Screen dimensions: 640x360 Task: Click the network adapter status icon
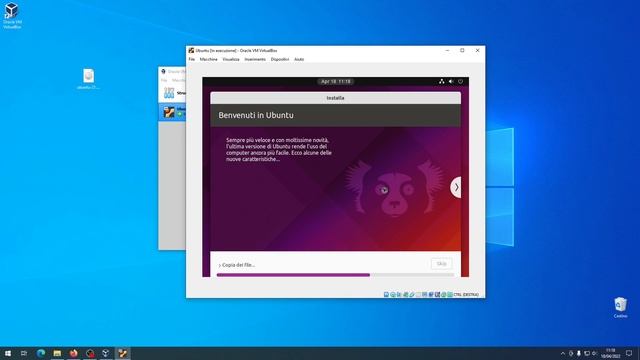[x=406, y=294]
